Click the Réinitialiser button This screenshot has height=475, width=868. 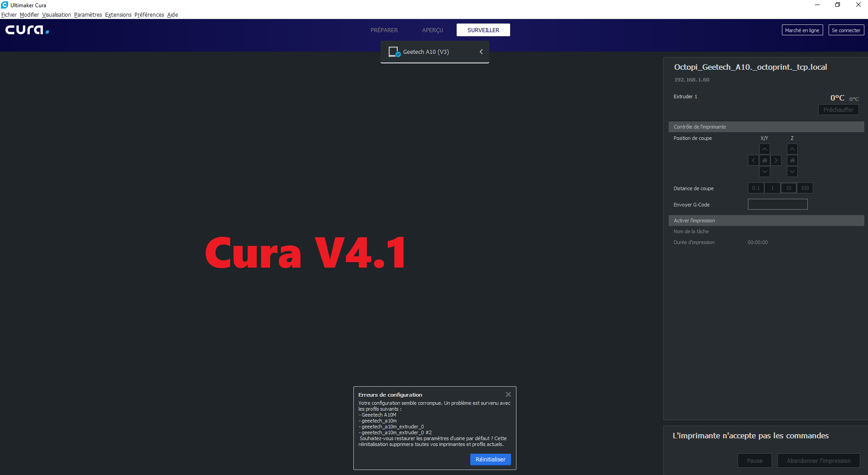(491, 459)
